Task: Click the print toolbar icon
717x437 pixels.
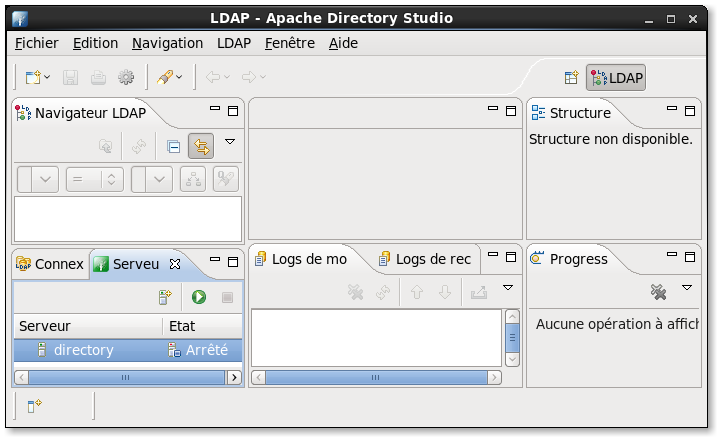Action: click(x=98, y=77)
